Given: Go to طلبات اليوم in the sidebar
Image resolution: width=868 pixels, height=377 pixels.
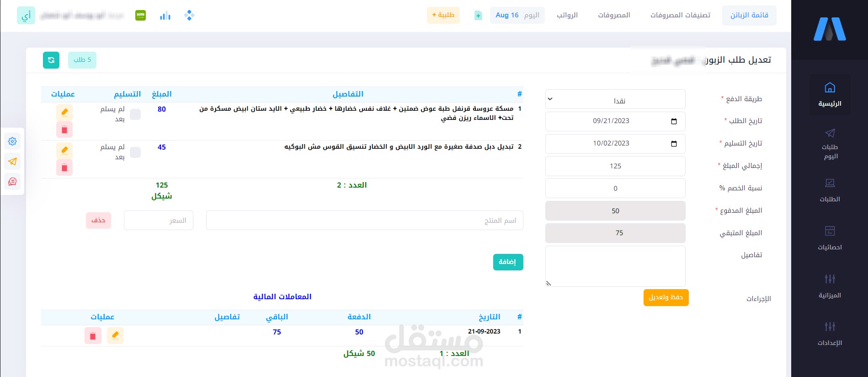Looking at the screenshot, I should click(x=830, y=144).
